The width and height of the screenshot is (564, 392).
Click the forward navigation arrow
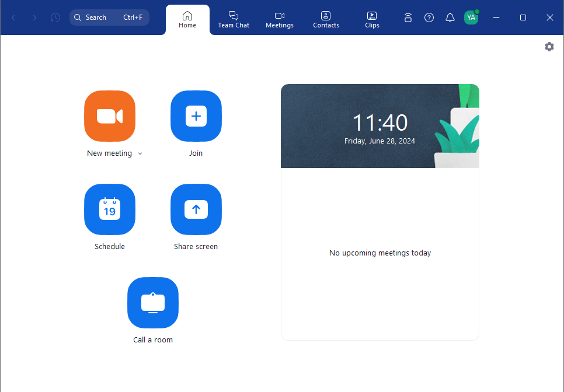coord(34,17)
